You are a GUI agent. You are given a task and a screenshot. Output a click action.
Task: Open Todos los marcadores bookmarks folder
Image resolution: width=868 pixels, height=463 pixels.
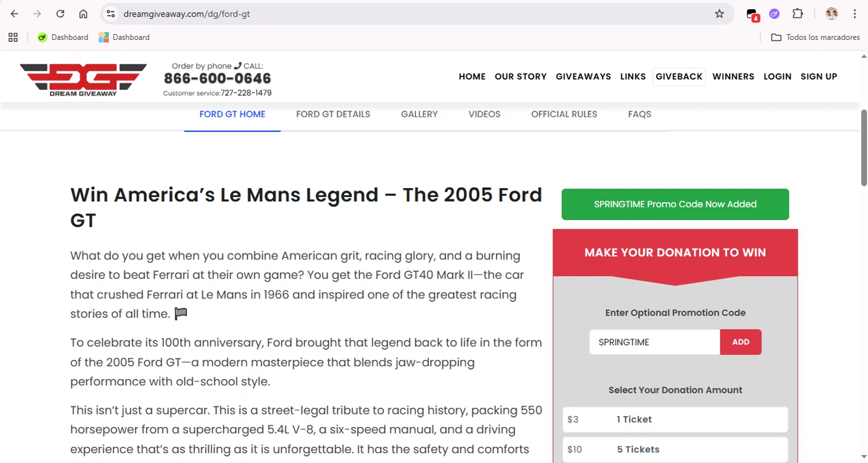(x=815, y=37)
